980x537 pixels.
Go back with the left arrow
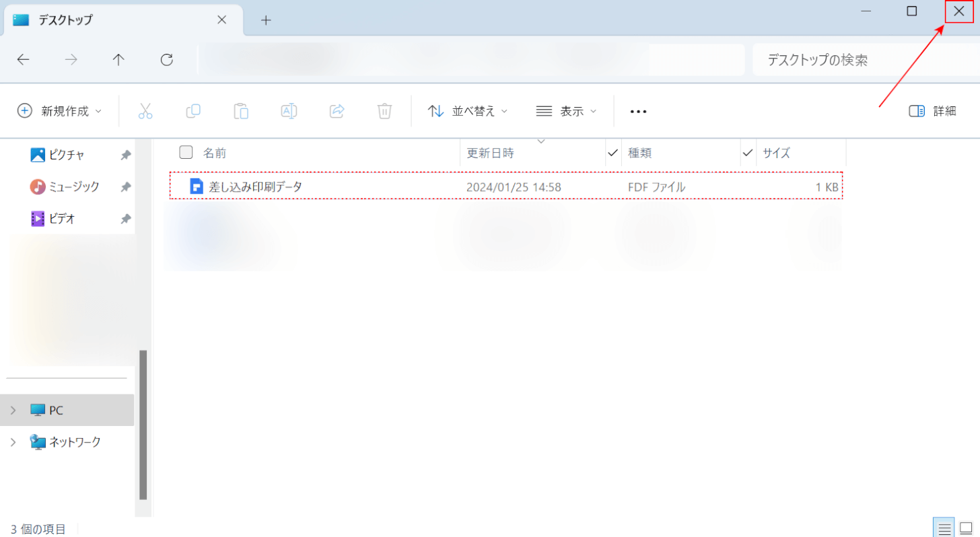point(24,60)
